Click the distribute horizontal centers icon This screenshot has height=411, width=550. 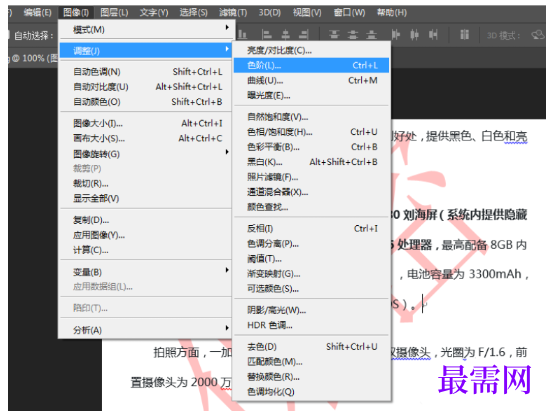(415, 34)
